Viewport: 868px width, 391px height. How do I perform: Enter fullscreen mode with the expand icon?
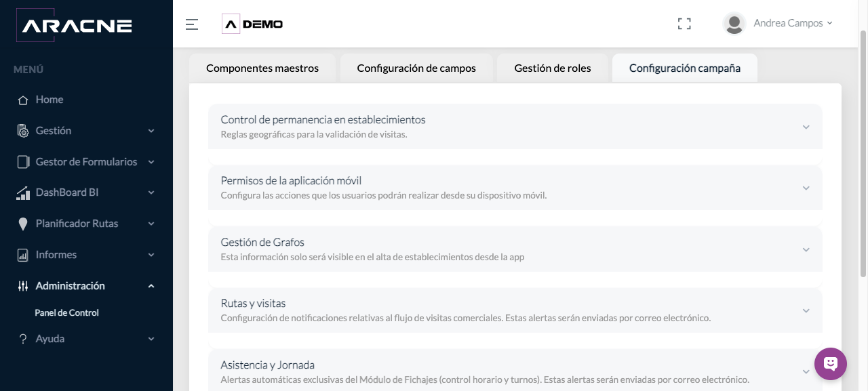click(x=684, y=24)
